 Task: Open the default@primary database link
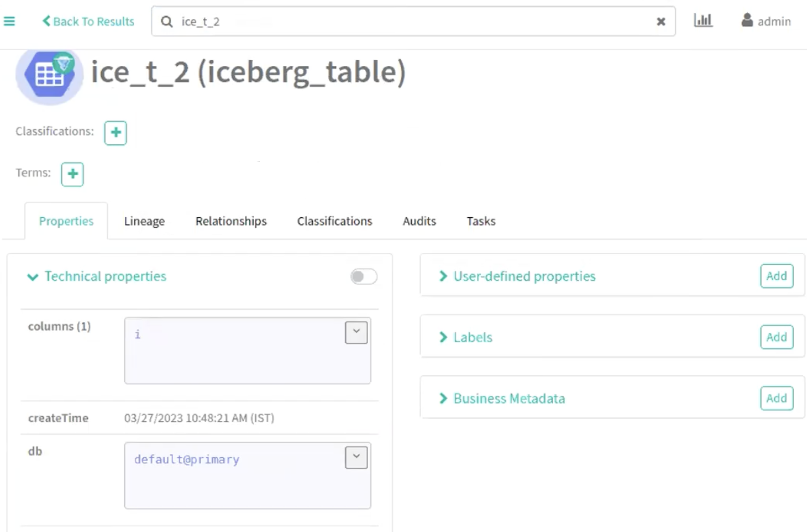pyautogui.click(x=187, y=460)
